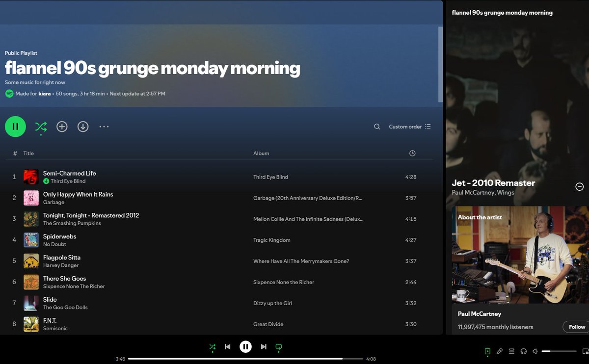Select the There She Goes track
Image resolution: width=589 pixels, height=364 pixels.
click(x=65, y=279)
